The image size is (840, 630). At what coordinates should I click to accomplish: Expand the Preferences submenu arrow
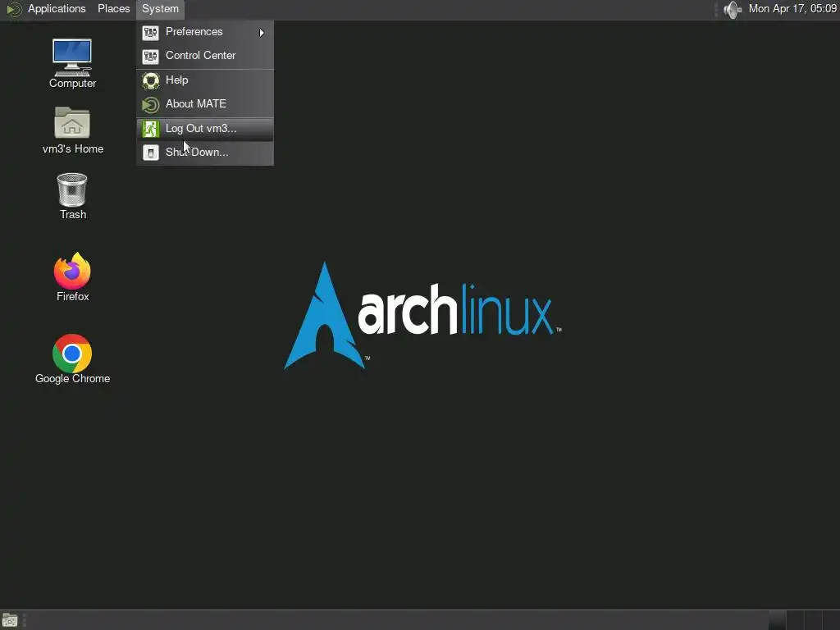pyautogui.click(x=262, y=33)
